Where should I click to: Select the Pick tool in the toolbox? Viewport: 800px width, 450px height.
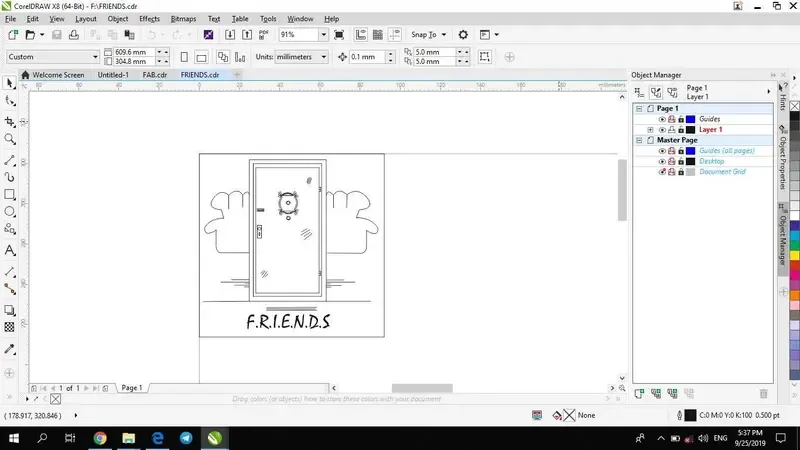10,84
